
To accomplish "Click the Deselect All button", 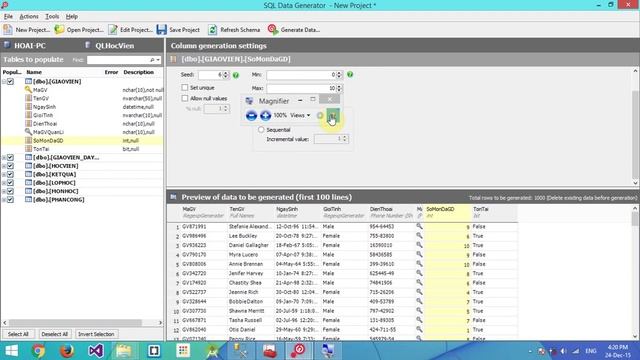I will [55, 334].
